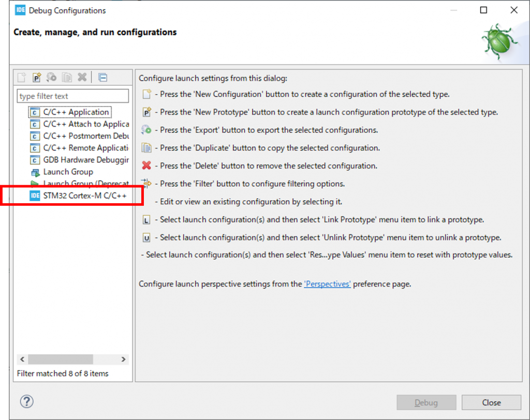
Task: Click red Delete icon in instructions list
Action: [x=146, y=166]
